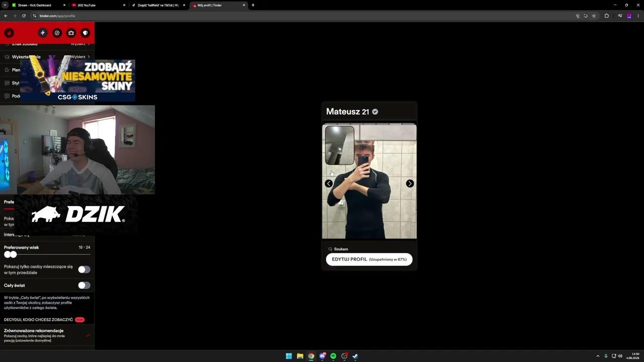Open a new browser tab

(x=253, y=5)
